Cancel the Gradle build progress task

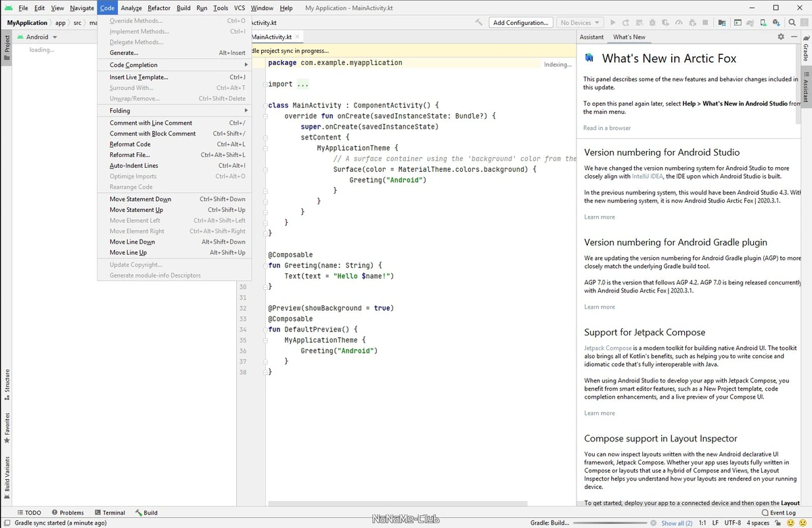(654, 523)
